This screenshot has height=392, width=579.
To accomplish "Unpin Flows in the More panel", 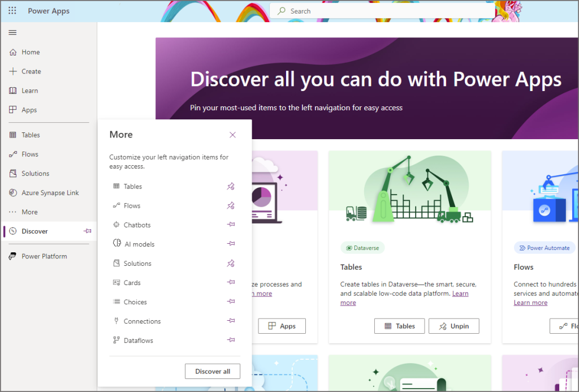I will (231, 205).
